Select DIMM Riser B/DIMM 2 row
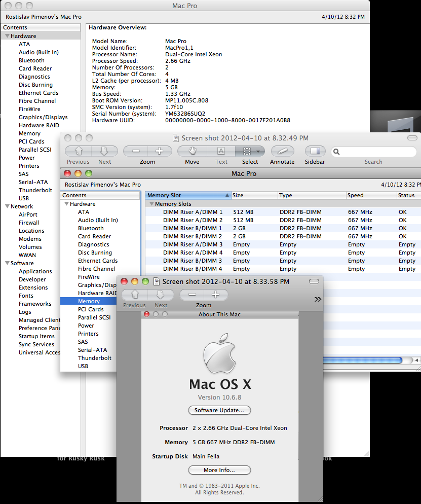The width and height of the screenshot is (421, 504). coord(283,236)
